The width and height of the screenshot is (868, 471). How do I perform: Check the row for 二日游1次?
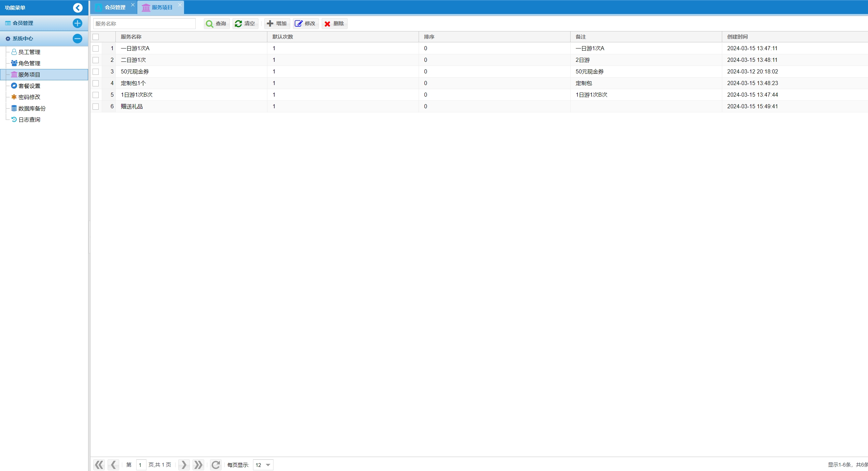[96, 60]
